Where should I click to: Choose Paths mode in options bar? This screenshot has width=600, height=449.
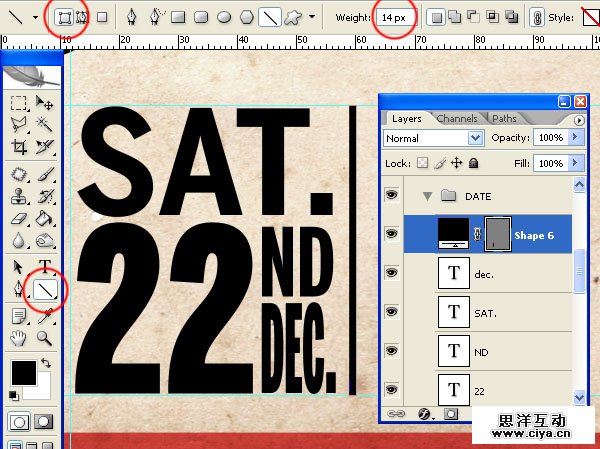click(x=82, y=17)
